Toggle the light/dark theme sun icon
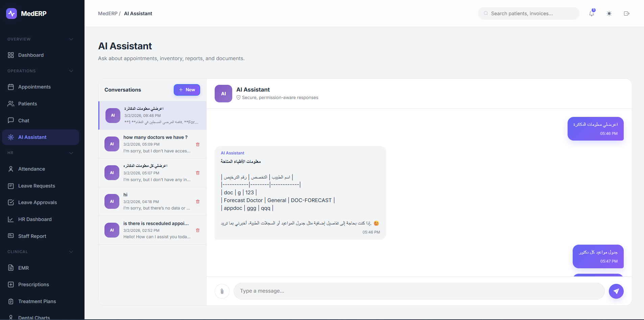The width and height of the screenshot is (644, 320). (609, 14)
